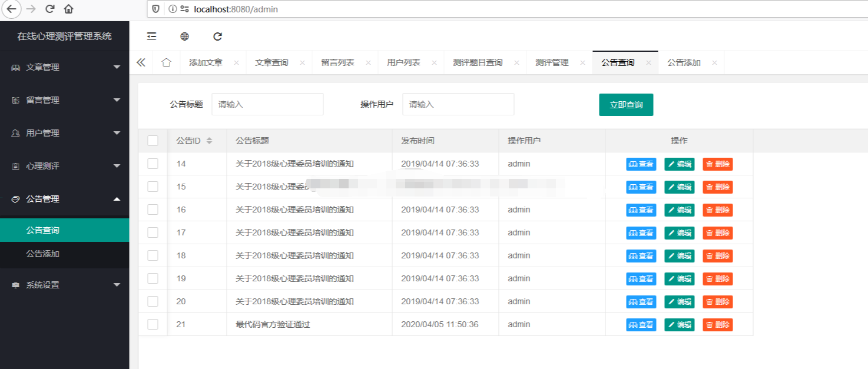868x369 pixels.
Task: Go to browser home page icon
Action: click(69, 9)
